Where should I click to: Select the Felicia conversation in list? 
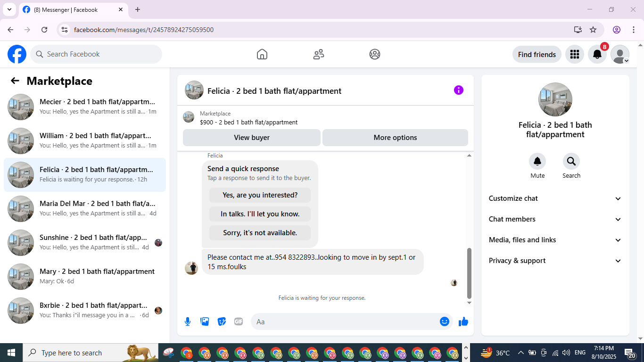tap(85, 175)
